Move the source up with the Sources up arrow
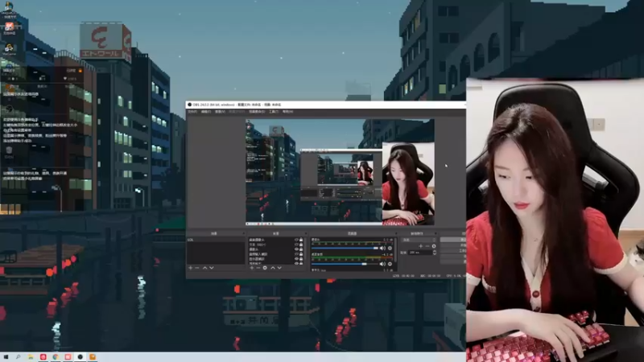Screen dimensions: 644x362 273,268
